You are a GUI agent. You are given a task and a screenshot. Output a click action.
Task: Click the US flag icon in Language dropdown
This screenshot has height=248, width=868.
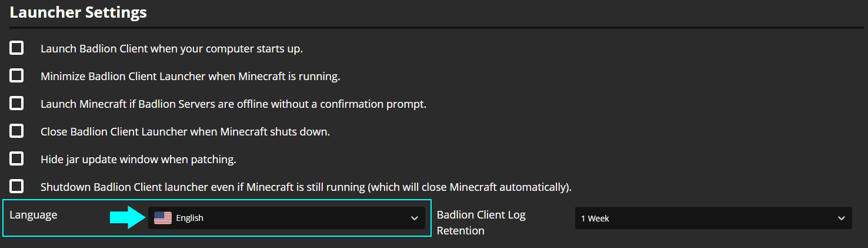tap(163, 218)
